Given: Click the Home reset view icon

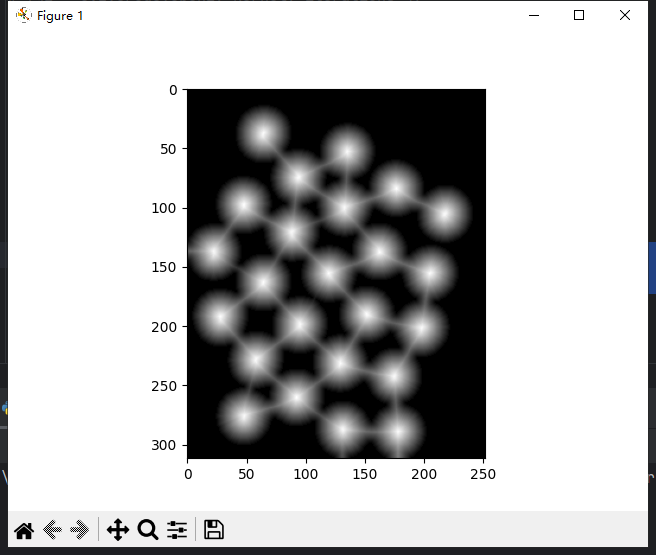Looking at the screenshot, I should point(24,530).
